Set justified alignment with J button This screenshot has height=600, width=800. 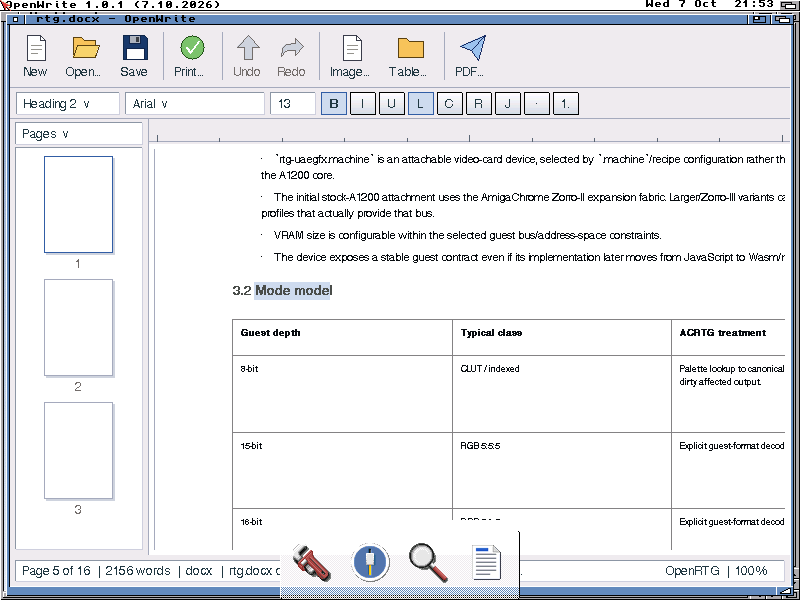(x=508, y=104)
